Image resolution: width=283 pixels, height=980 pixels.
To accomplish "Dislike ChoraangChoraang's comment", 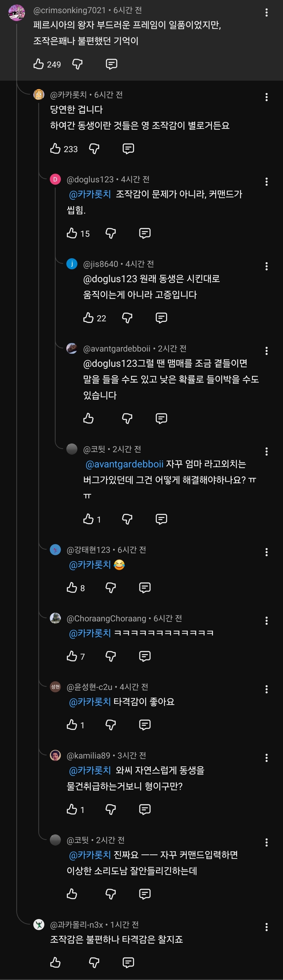I will [x=110, y=656].
